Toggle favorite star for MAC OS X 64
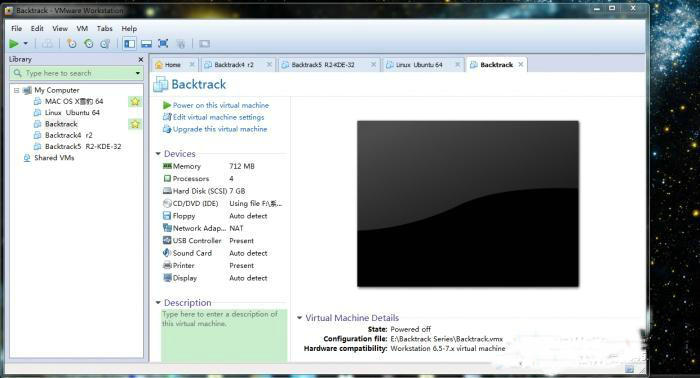The height and width of the screenshot is (378, 700). (x=135, y=102)
